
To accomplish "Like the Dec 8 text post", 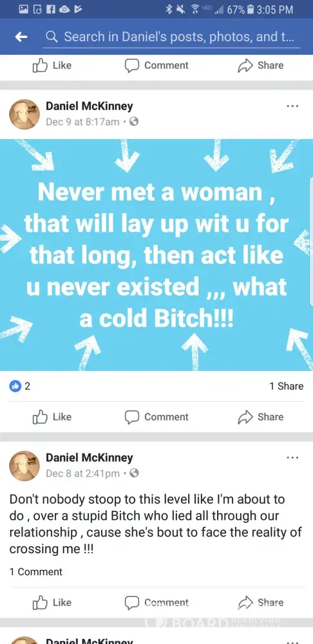I will click(52, 603).
